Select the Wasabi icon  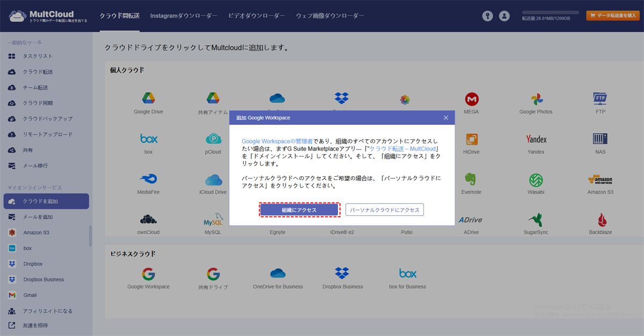[x=536, y=179]
